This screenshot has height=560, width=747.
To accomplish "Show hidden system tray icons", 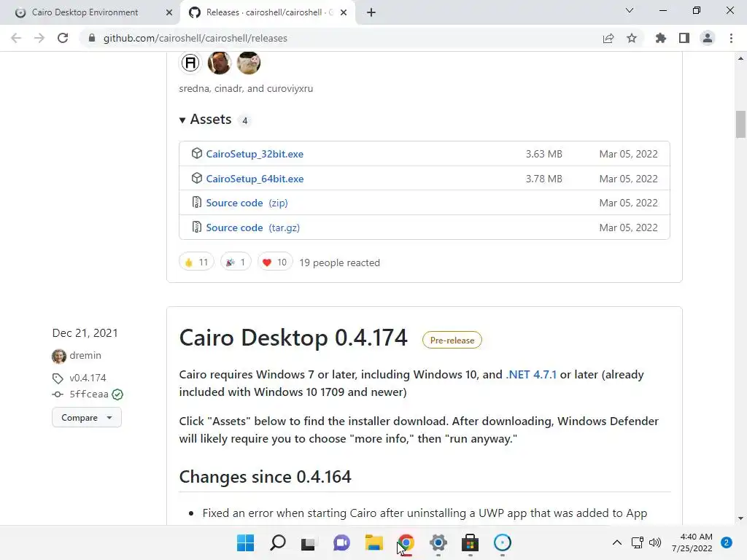I will 617,542.
